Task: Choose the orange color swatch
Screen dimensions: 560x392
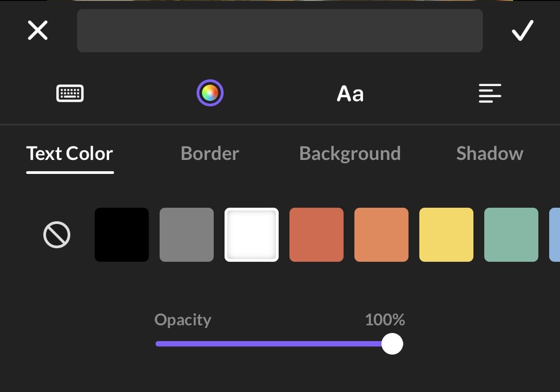Action: (x=381, y=235)
